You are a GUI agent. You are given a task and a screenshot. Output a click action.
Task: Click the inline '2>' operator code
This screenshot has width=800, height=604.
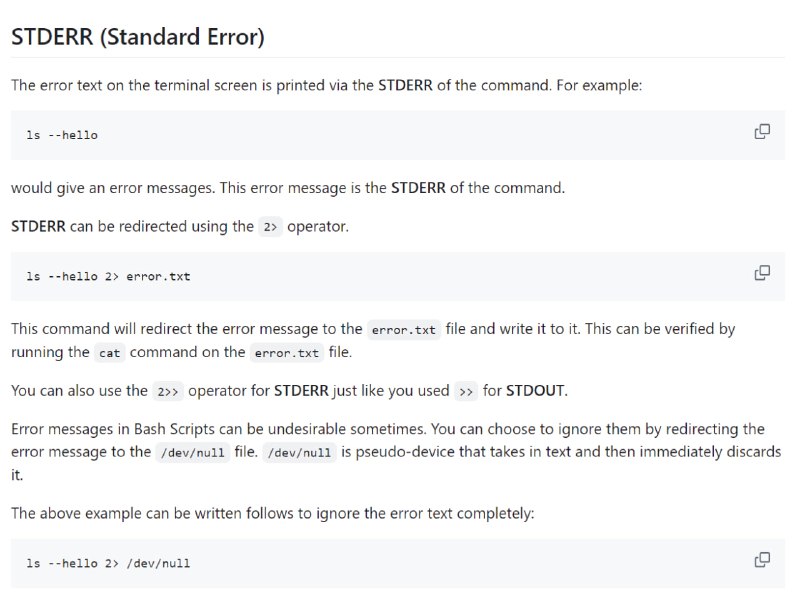click(x=270, y=227)
